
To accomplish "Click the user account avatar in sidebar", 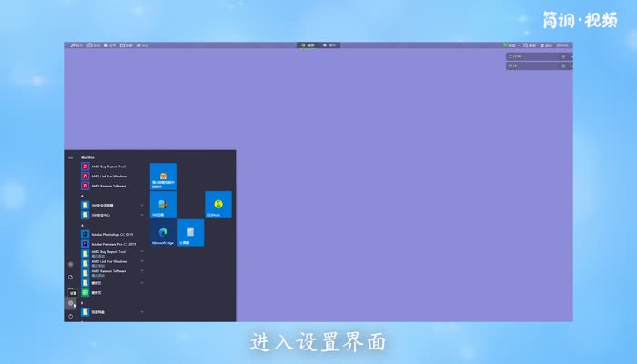I will pyautogui.click(x=70, y=264).
